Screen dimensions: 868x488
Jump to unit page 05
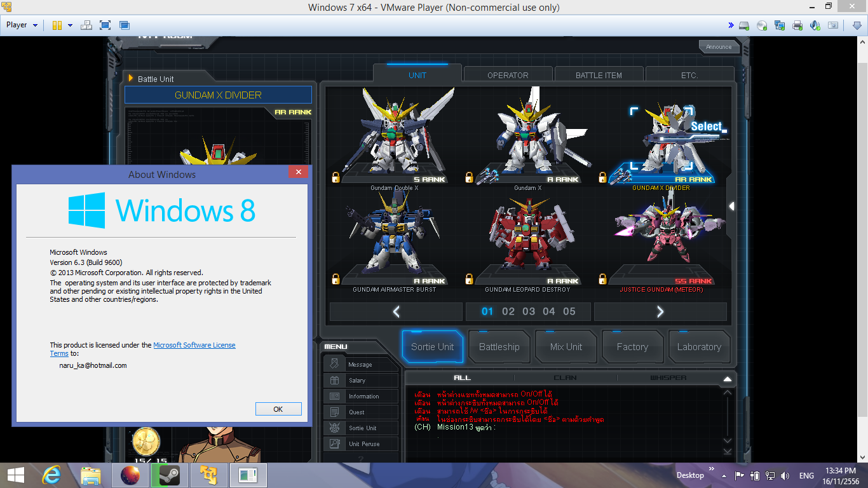[x=569, y=311]
